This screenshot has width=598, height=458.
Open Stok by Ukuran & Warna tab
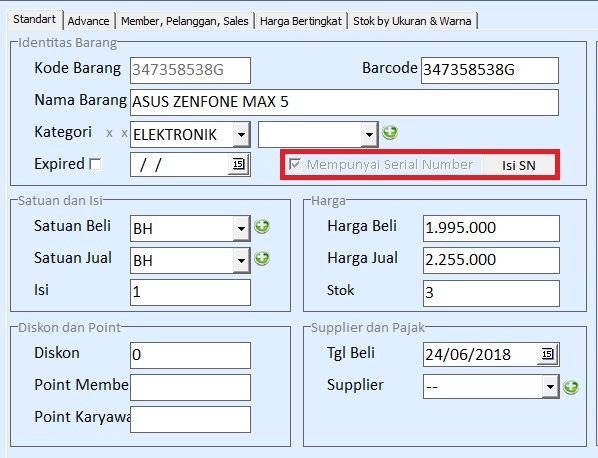(x=412, y=21)
